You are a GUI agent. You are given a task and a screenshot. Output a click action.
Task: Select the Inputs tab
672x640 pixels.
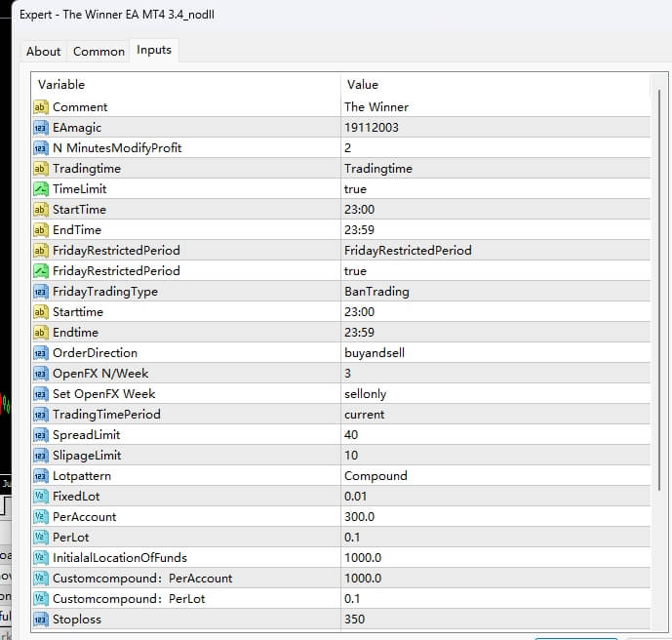tap(154, 50)
